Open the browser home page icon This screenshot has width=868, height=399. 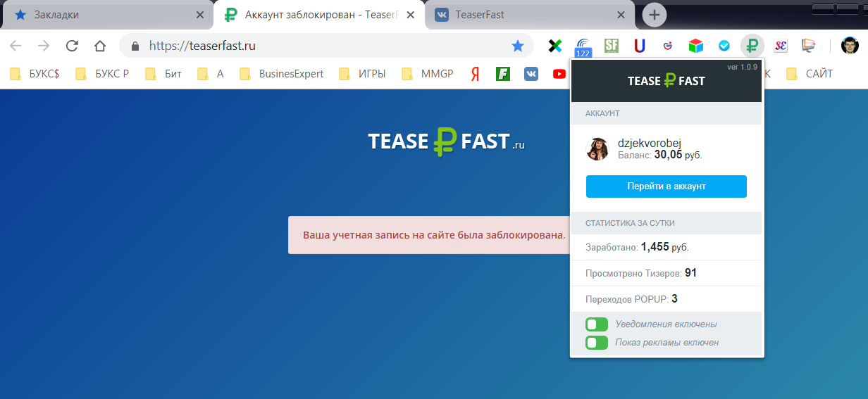click(100, 46)
